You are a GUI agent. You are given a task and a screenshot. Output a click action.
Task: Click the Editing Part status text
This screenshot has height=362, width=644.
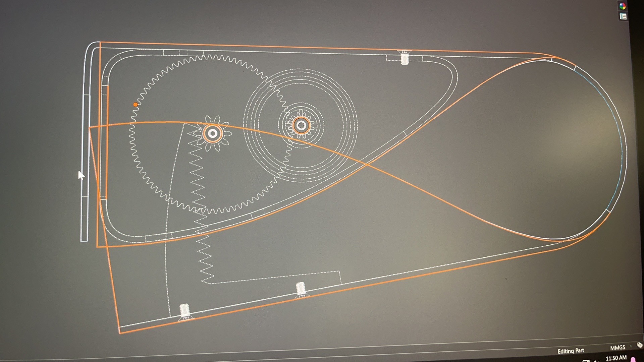click(571, 351)
